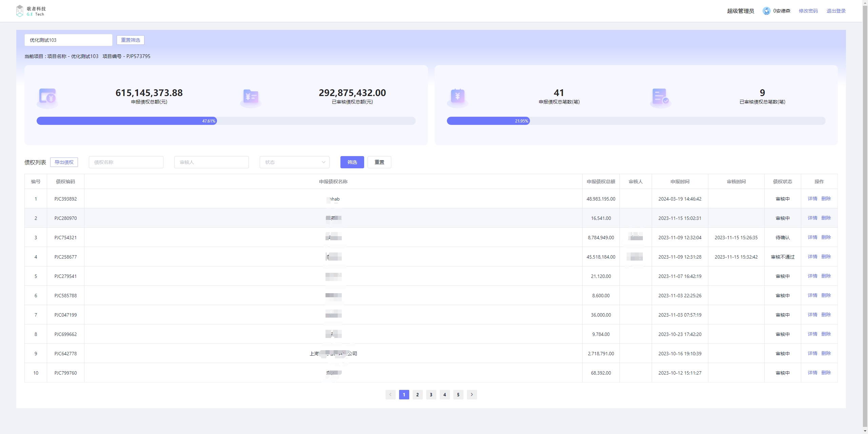Image resolution: width=868 pixels, height=434 pixels.
Task: Click the 重置筛选 button
Action: click(131, 40)
